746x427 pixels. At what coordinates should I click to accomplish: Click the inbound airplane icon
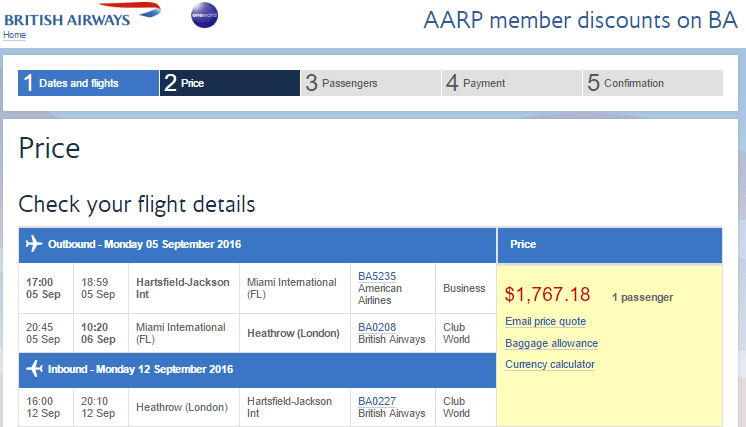34,369
